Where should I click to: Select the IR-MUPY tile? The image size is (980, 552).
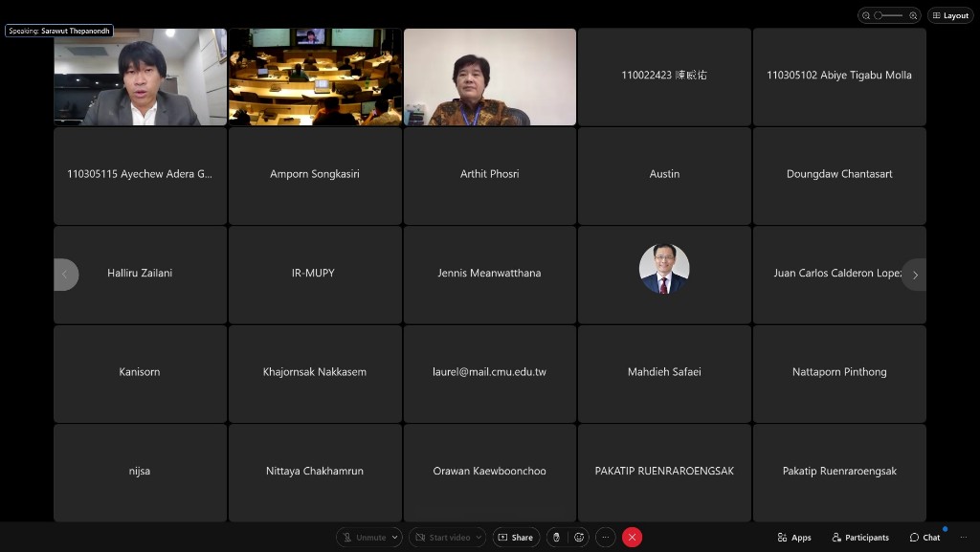[315, 275]
